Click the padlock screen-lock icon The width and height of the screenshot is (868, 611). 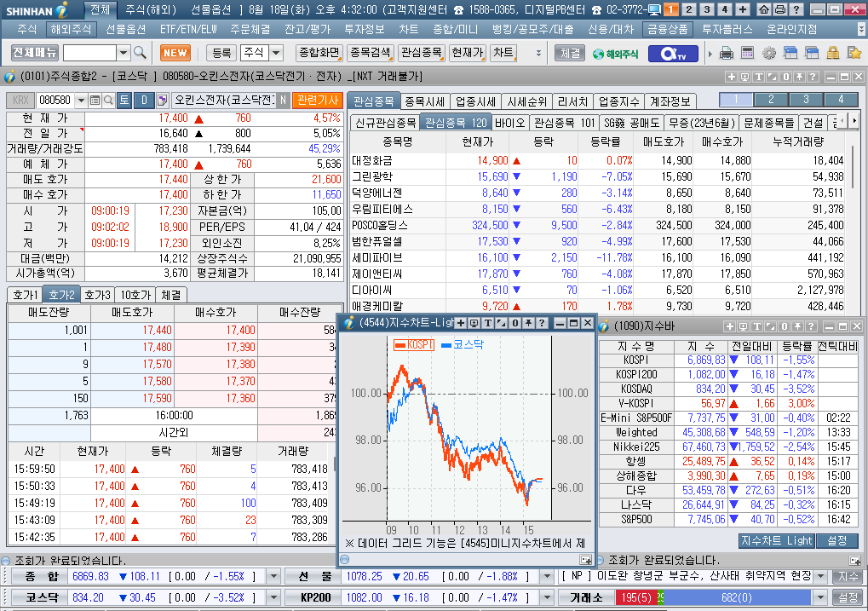[x=832, y=53]
